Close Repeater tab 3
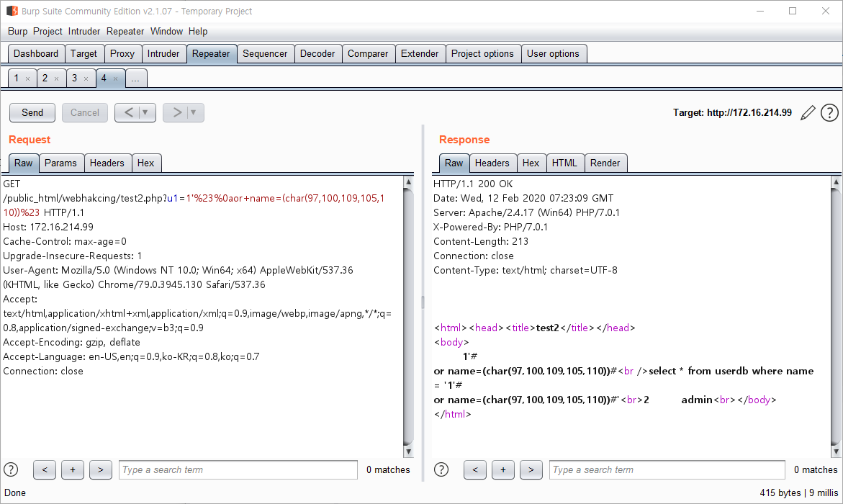Viewport: 843px width, 504px height. click(x=86, y=78)
